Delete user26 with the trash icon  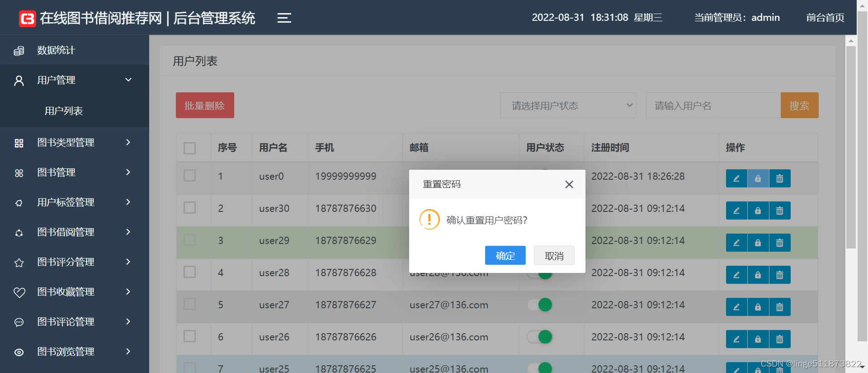pyautogui.click(x=780, y=339)
